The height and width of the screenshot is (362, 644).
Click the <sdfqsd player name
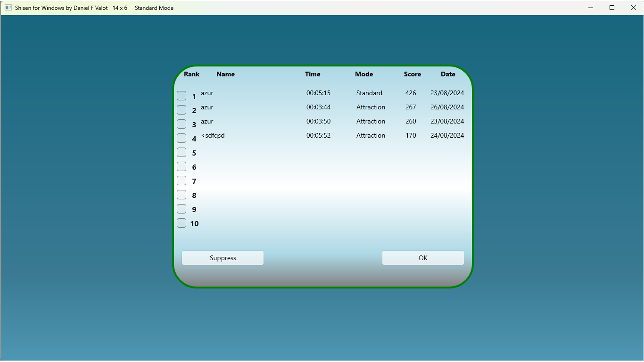click(x=213, y=136)
